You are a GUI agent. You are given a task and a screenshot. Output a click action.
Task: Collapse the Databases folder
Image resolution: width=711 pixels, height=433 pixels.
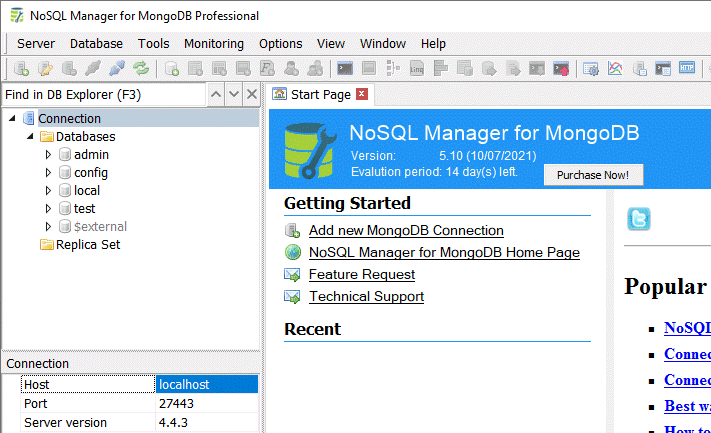[30, 137]
